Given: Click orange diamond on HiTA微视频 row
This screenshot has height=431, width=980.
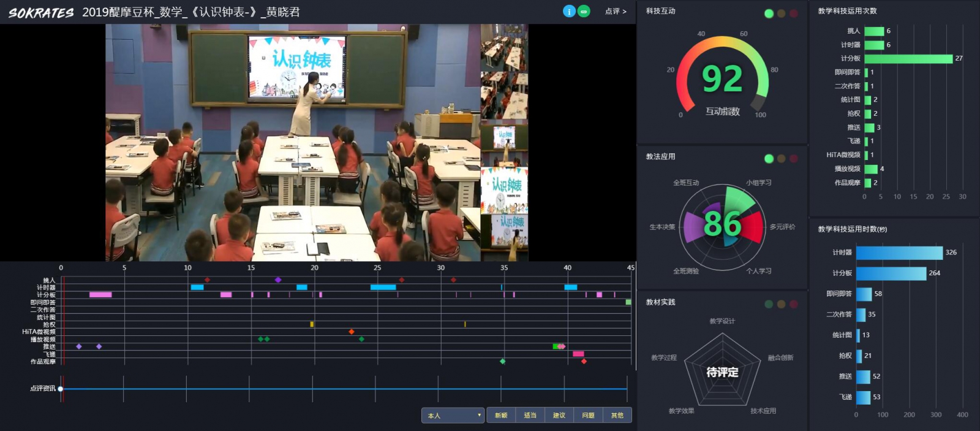Looking at the screenshot, I should pyautogui.click(x=352, y=332).
